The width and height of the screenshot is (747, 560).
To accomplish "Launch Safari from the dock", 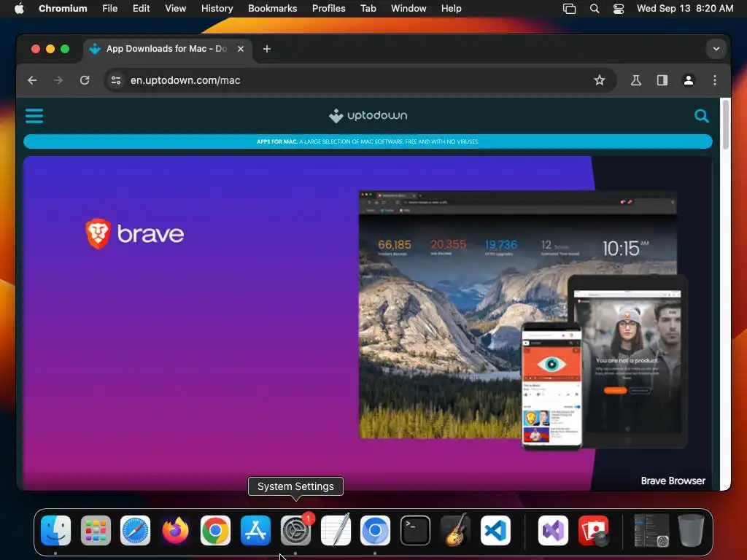I will click(135, 531).
